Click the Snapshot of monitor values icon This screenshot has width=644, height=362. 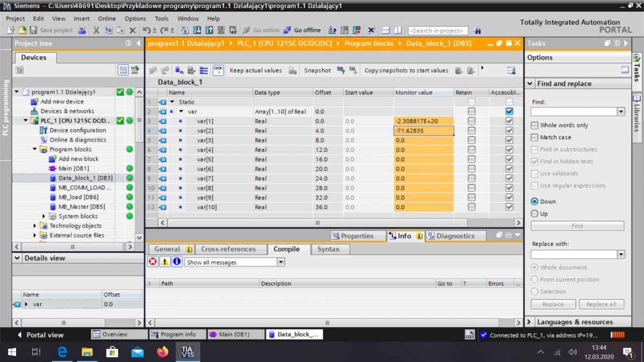coord(341,70)
